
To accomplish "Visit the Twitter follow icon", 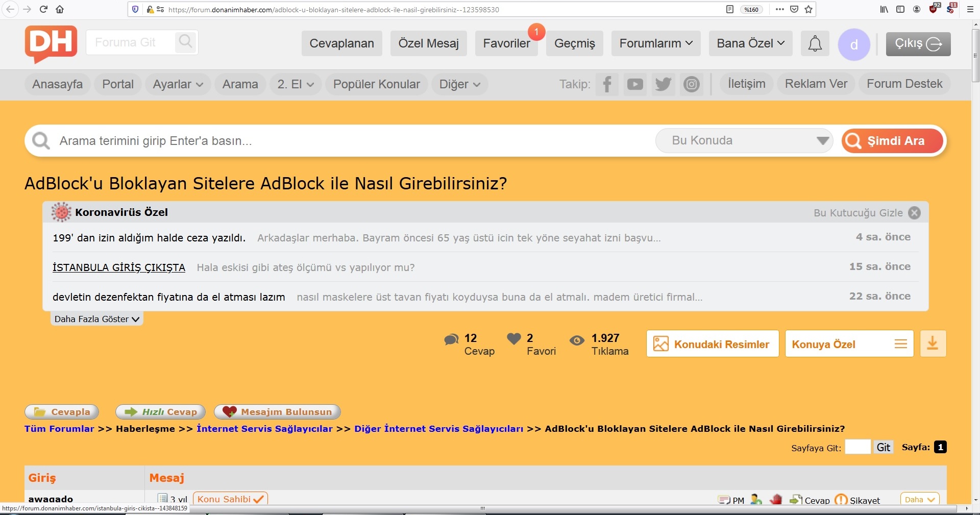I will pos(663,84).
